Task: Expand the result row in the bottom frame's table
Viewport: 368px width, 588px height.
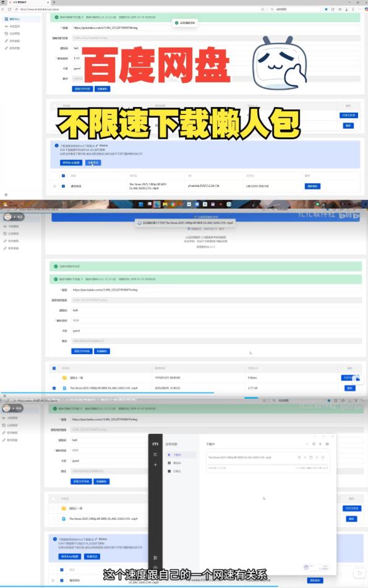Action: 53,580
